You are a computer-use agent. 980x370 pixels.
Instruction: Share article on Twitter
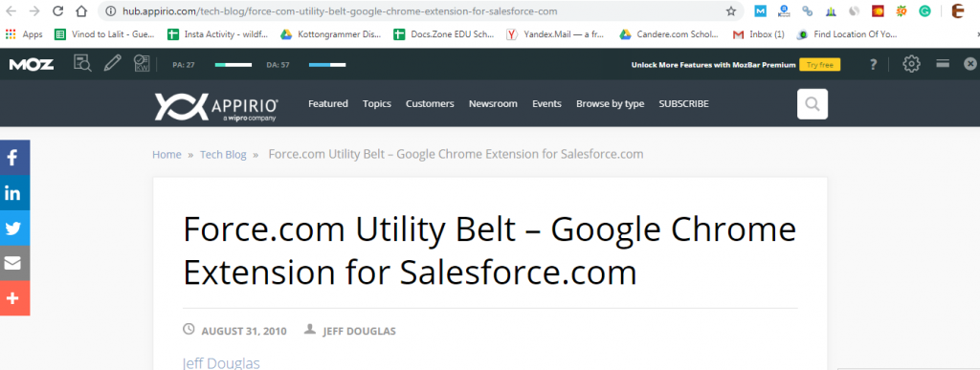[15, 228]
